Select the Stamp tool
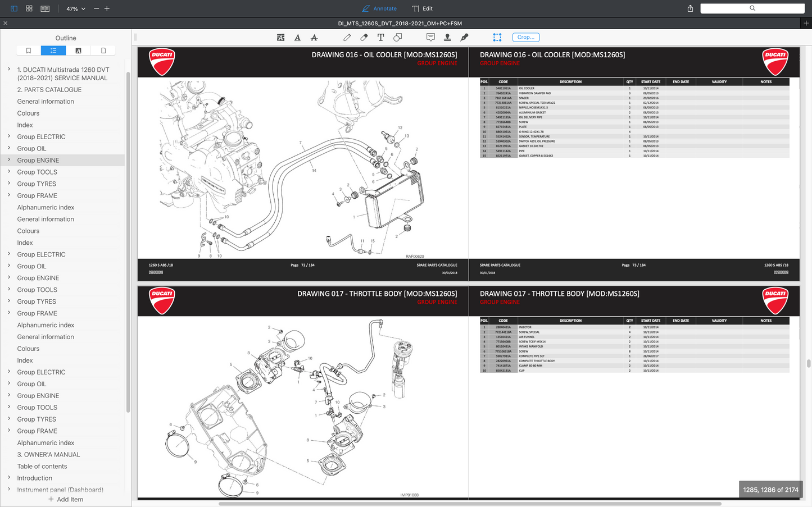Viewport: 812px width, 507px height. click(447, 37)
